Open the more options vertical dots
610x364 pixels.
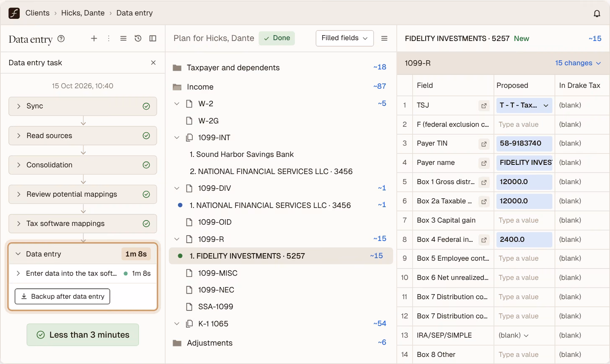coord(109,38)
